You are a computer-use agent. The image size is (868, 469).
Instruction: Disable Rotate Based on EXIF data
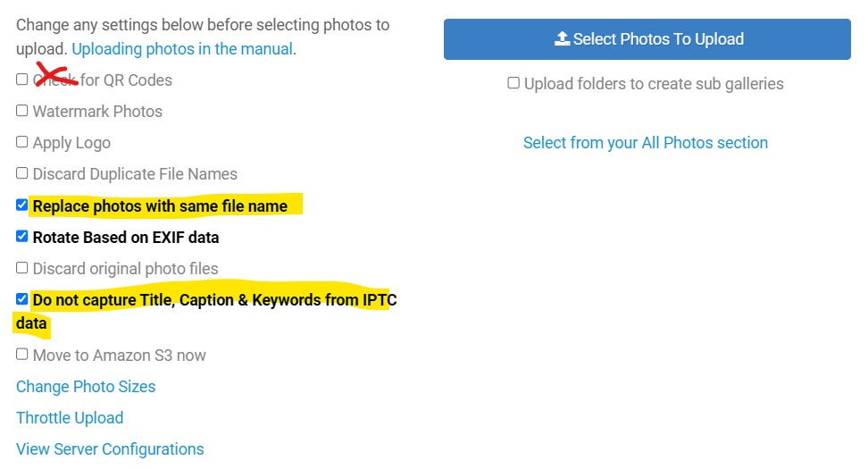[x=21, y=237]
